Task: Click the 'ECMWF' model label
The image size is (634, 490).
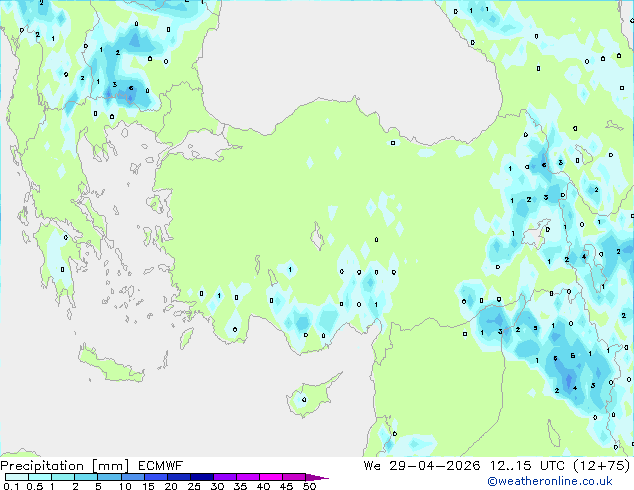Action: click(x=161, y=466)
